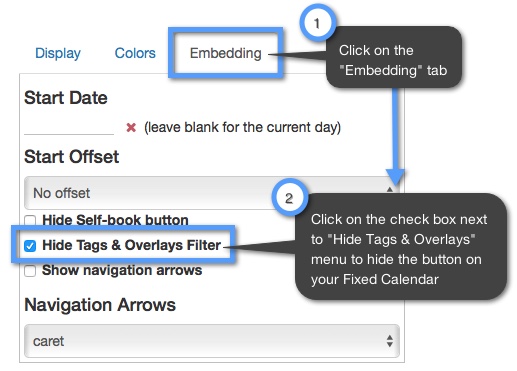Clear the Start Date with red X

(131, 127)
